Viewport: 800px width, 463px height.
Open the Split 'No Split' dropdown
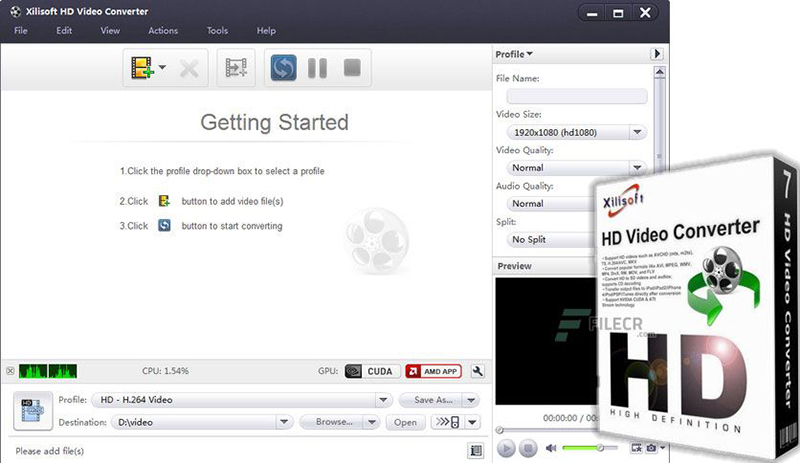(x=551, y=239)
